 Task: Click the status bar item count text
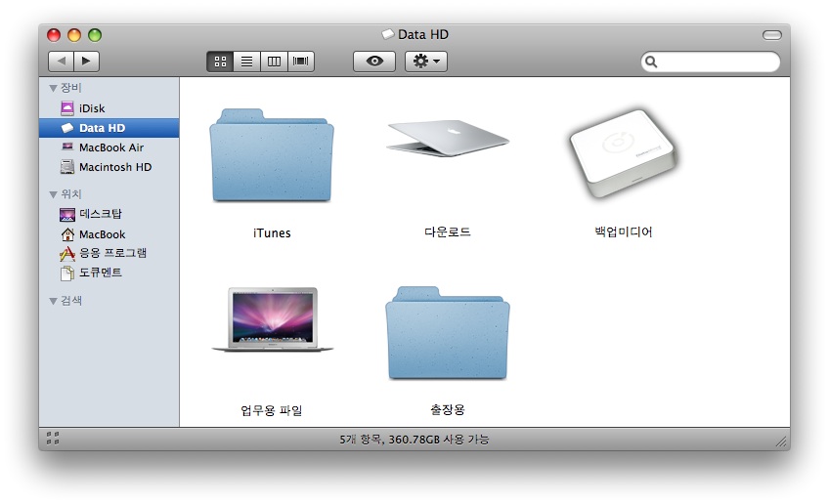coord(414,440)
